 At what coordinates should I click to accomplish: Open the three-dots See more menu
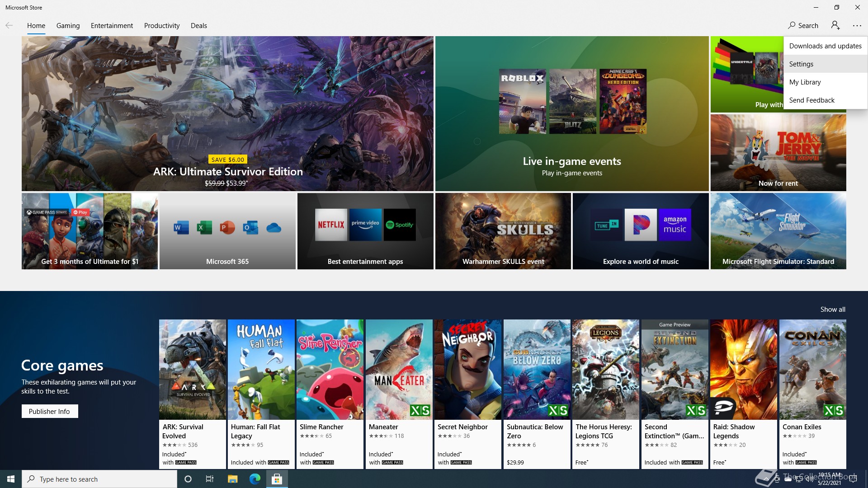point(857,25)
